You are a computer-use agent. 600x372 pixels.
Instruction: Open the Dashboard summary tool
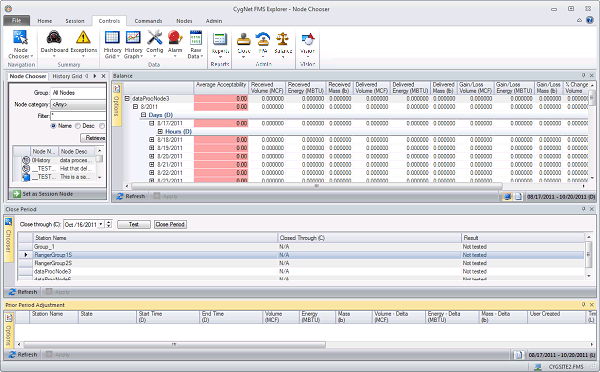pos(54,44)
